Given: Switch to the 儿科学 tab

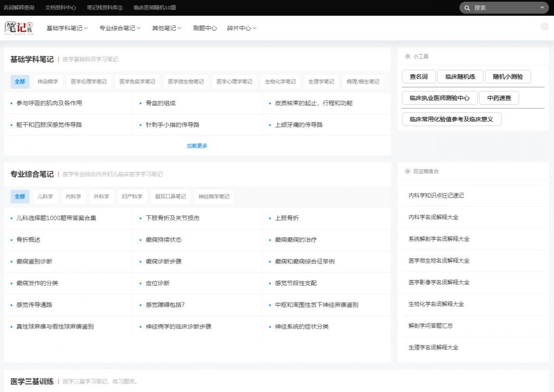Looking at the screenshot, I should click(x=45, y=197).
